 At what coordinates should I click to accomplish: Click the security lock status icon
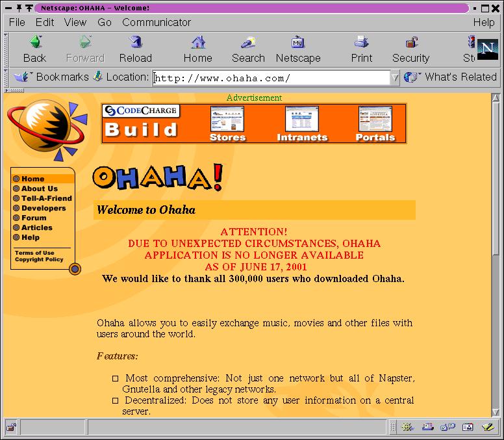click(x=12, y=427)
